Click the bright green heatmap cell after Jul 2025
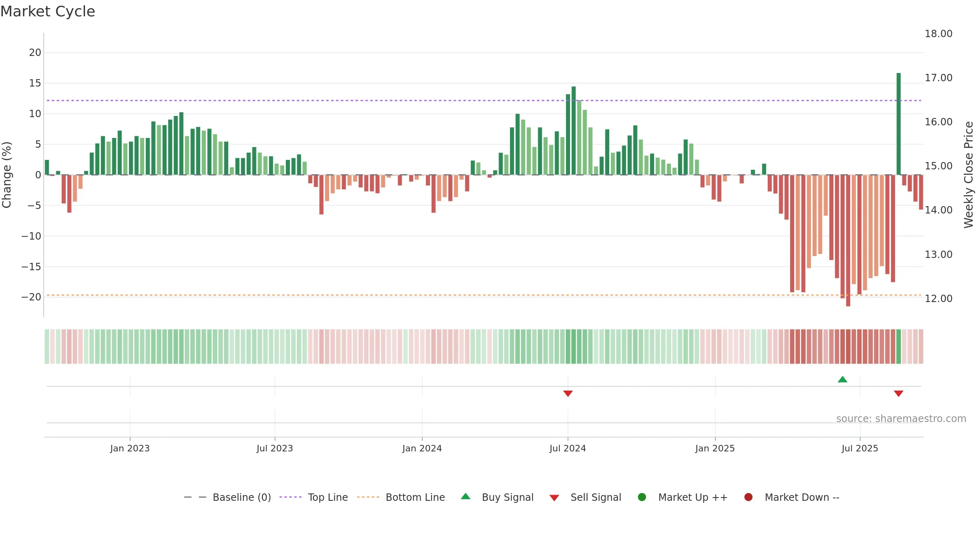This screenshot has width=980, height=551. click(899, 347)
